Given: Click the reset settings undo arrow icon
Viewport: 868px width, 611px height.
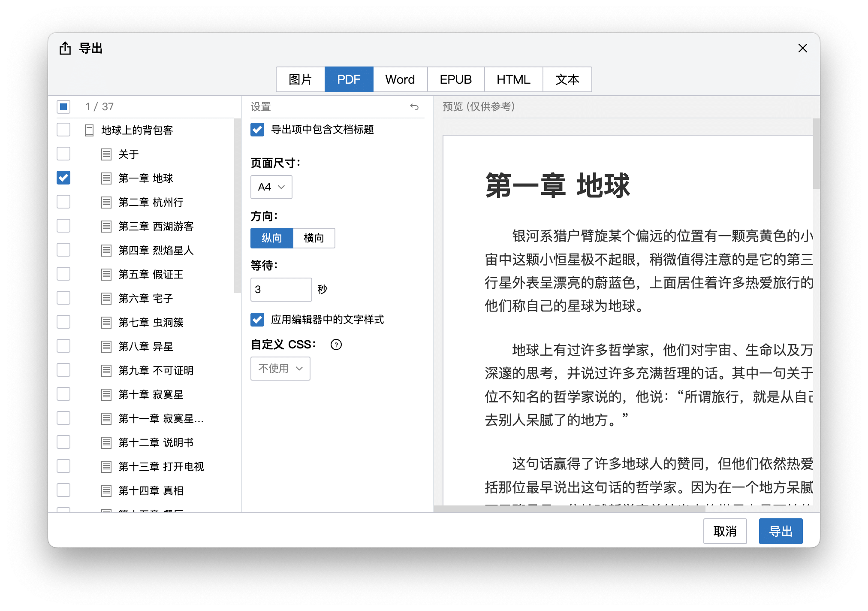Looking at the screenshot, I should 414,107.
